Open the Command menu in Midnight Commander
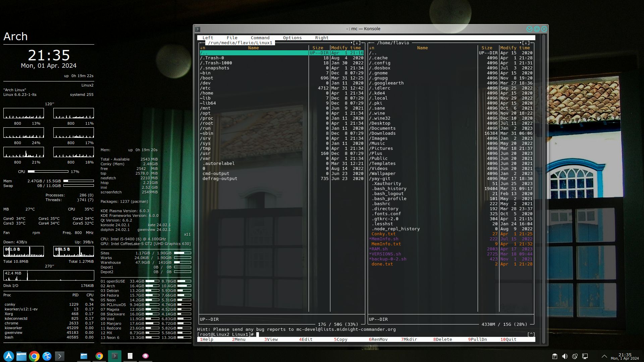This screenshot has height=362, width=644. click(260, 38)
